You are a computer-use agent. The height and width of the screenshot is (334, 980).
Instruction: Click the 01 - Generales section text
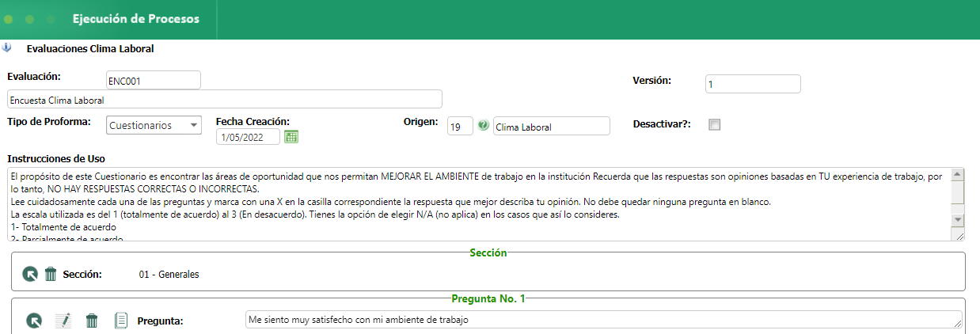click(169, 275)
